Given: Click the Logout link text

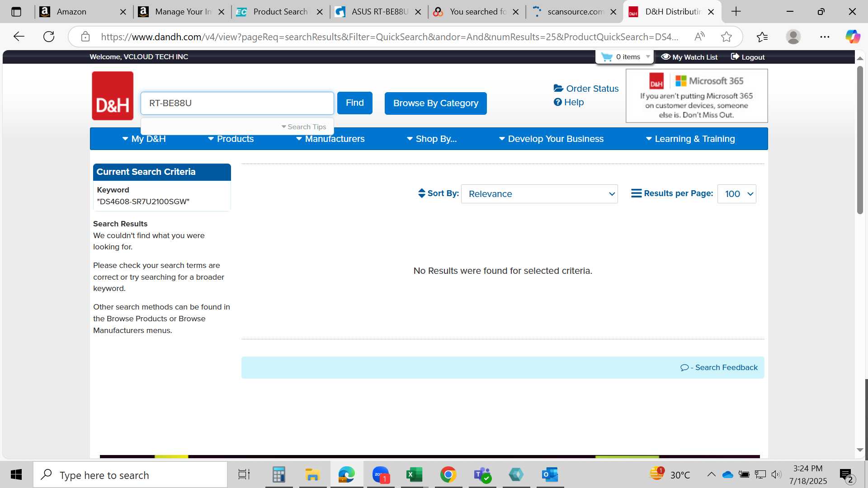Looking at the screenshot, I should click(x=753, y=57).
